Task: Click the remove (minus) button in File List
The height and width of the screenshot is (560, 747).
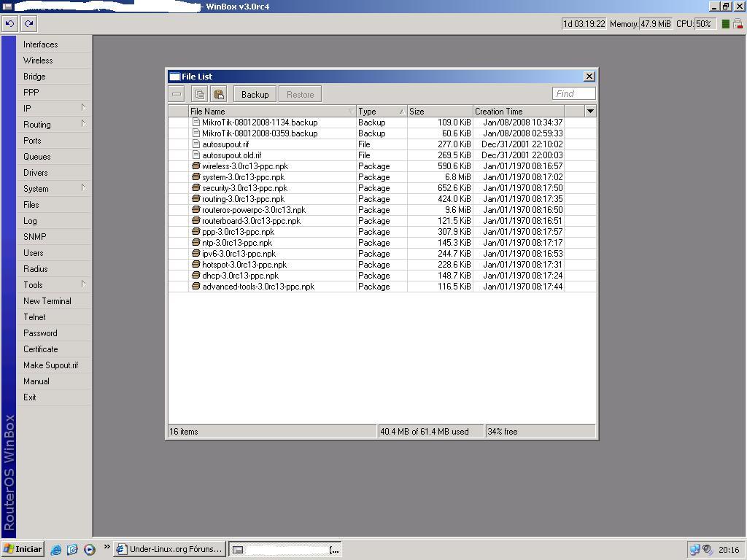Action: point(177,94)
